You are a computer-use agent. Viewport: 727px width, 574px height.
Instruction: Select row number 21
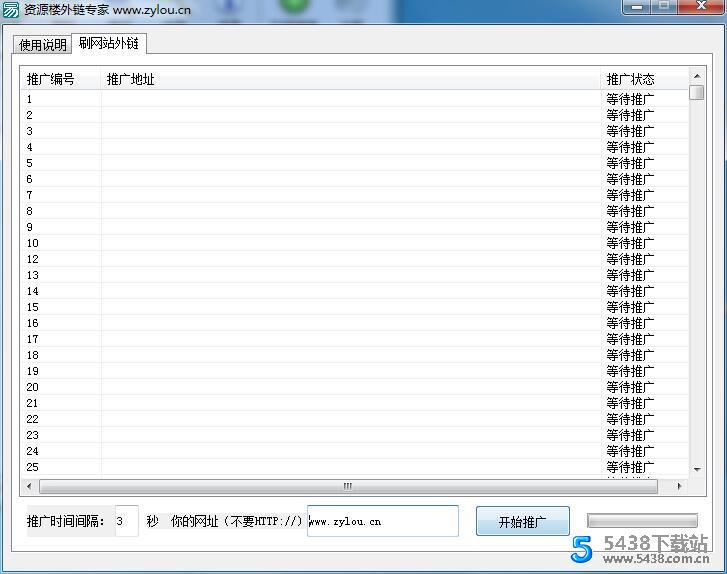355,403
